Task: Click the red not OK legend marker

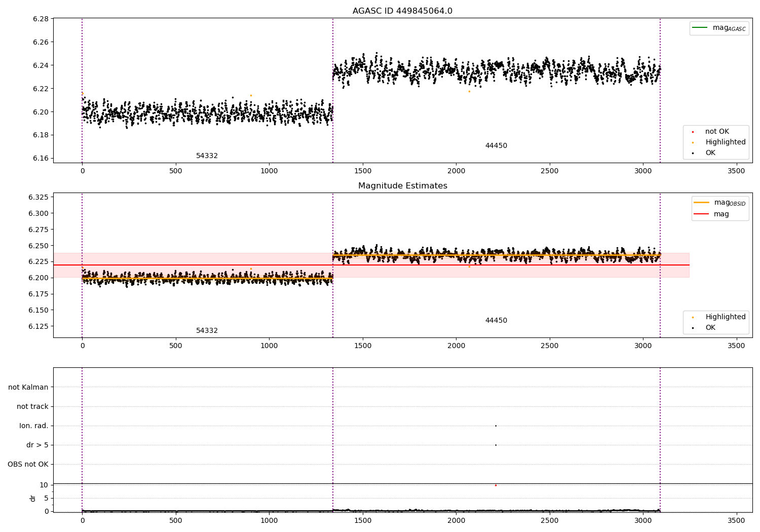Action: (x=693, y=132)
